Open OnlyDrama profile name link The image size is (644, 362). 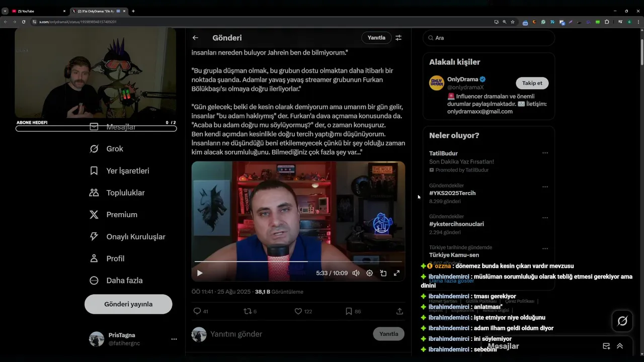[x=463, y=79]
